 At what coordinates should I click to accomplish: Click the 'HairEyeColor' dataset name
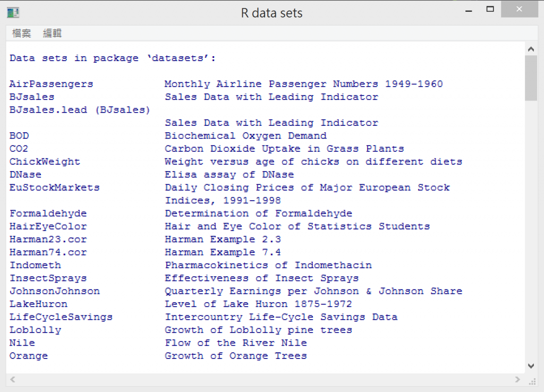[48, 226]
